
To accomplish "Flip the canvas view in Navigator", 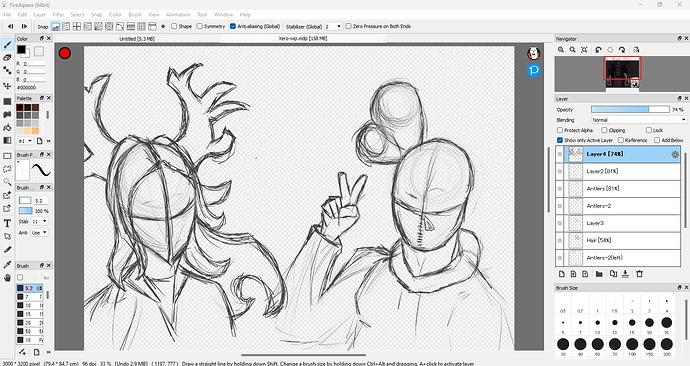I will (x=636, y=50).
